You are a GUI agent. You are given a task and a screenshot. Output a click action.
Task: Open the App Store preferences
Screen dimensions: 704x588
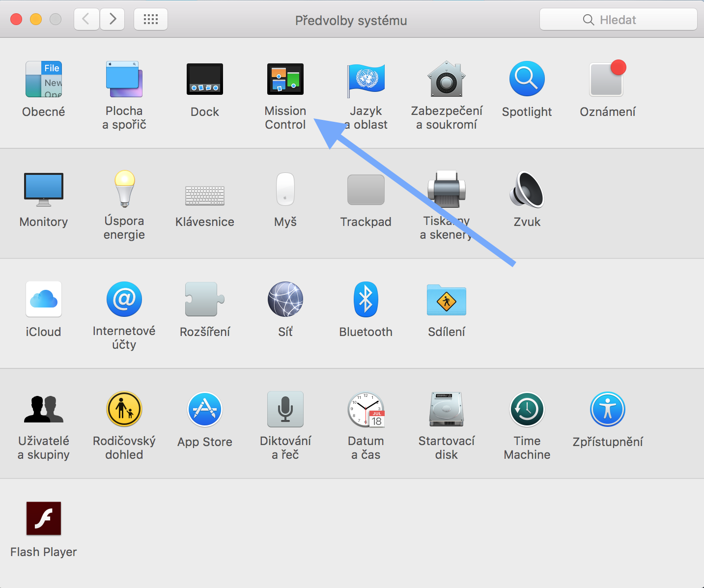point(204,409)
